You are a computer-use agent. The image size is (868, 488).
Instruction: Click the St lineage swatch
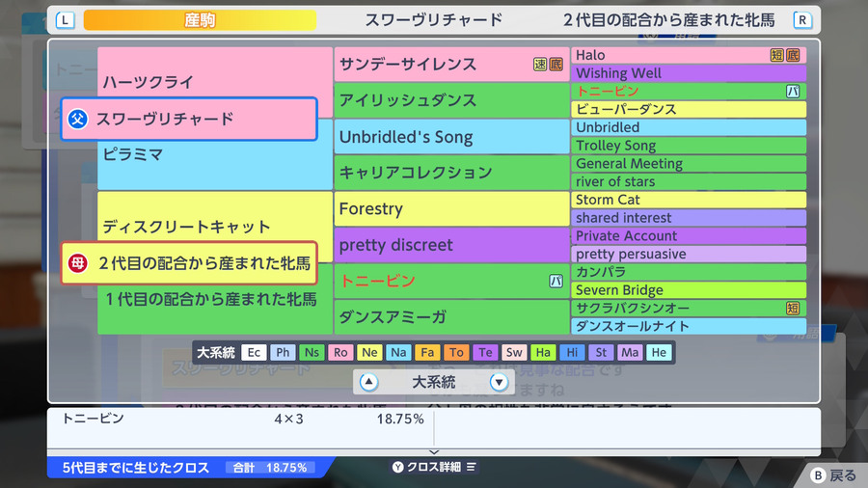tap(601, 352)
